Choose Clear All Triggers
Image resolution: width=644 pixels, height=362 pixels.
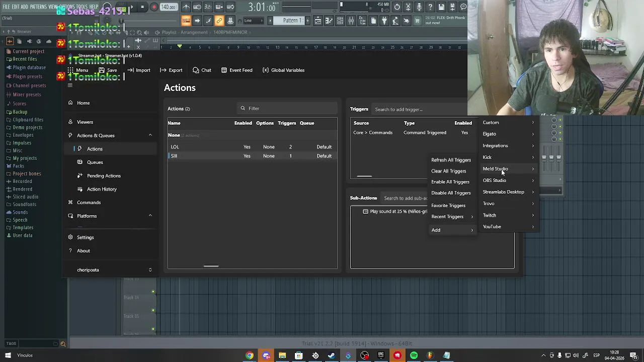pos(451,171)
